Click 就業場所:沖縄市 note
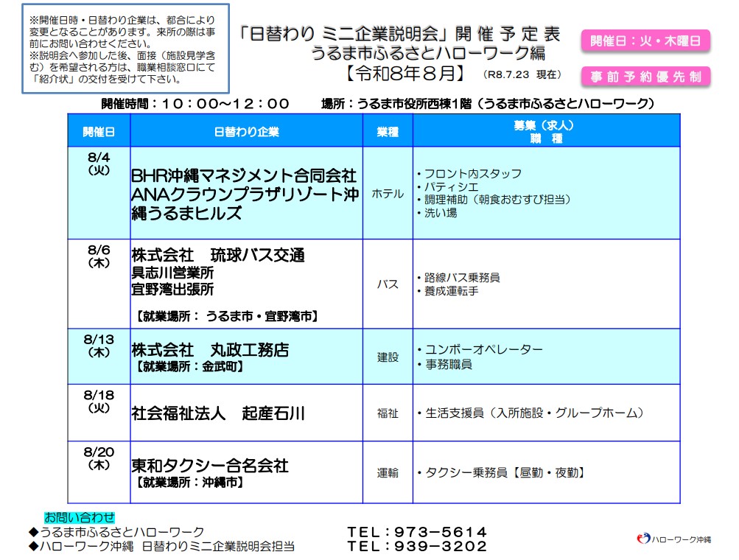 coord(190,482)
